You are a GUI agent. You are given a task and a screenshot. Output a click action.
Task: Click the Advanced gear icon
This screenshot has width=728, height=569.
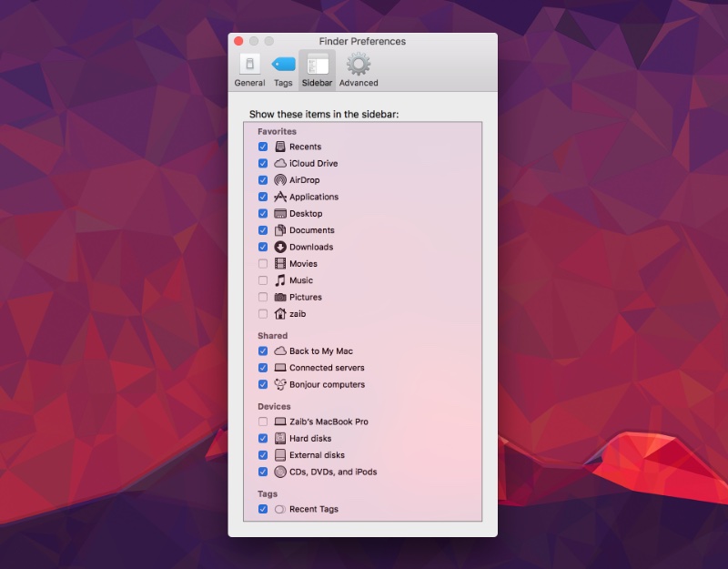tap(359, 64)
